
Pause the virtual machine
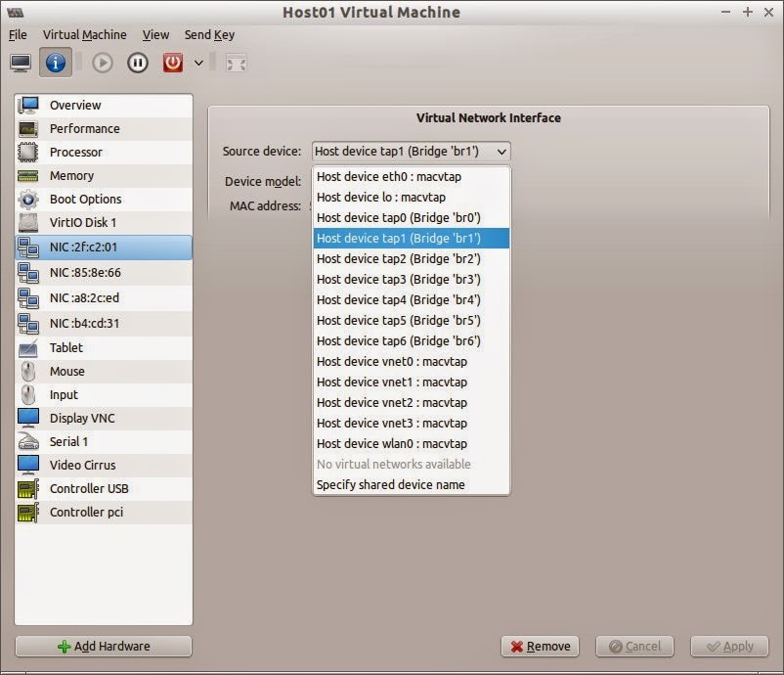[x=138, y=62]
